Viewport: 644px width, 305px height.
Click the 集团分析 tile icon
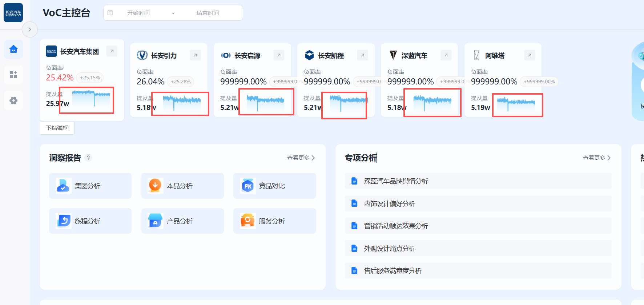(63, 186)
